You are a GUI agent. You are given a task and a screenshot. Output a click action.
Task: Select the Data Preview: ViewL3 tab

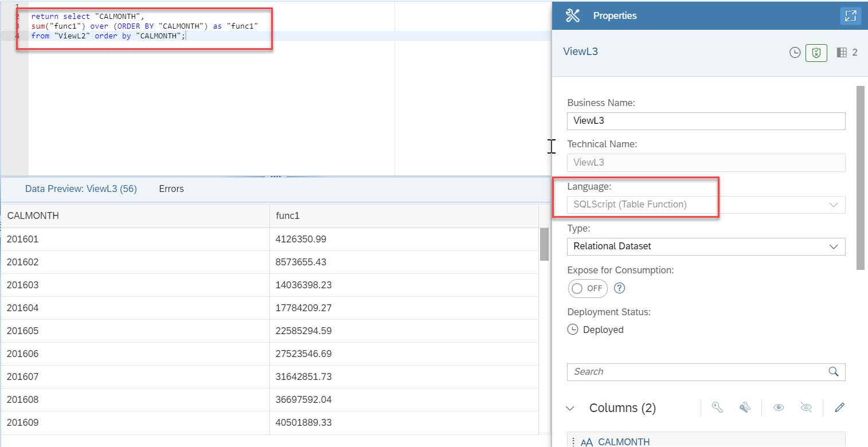tap(81, 189)
